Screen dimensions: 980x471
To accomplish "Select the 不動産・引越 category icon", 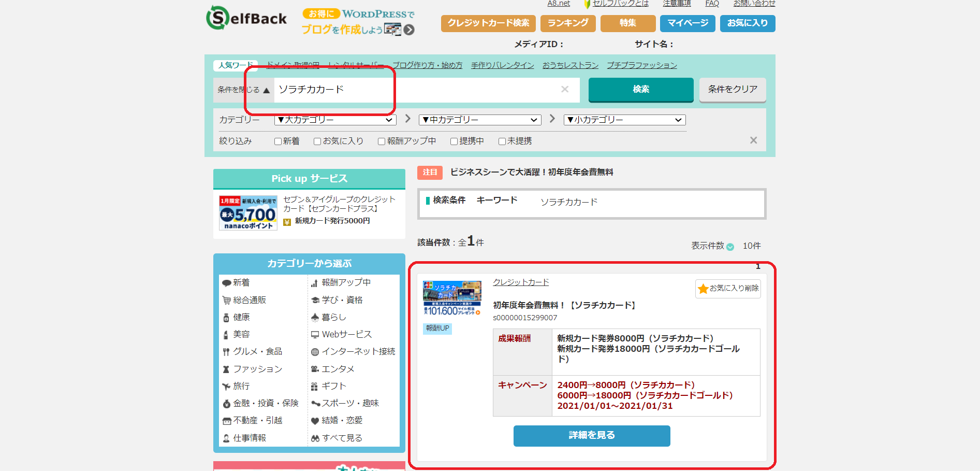I will click(x=226, y=421).
